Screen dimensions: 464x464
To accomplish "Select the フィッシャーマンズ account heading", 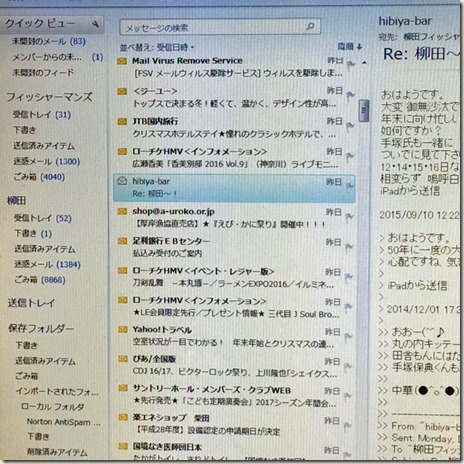I will [49, 97].
